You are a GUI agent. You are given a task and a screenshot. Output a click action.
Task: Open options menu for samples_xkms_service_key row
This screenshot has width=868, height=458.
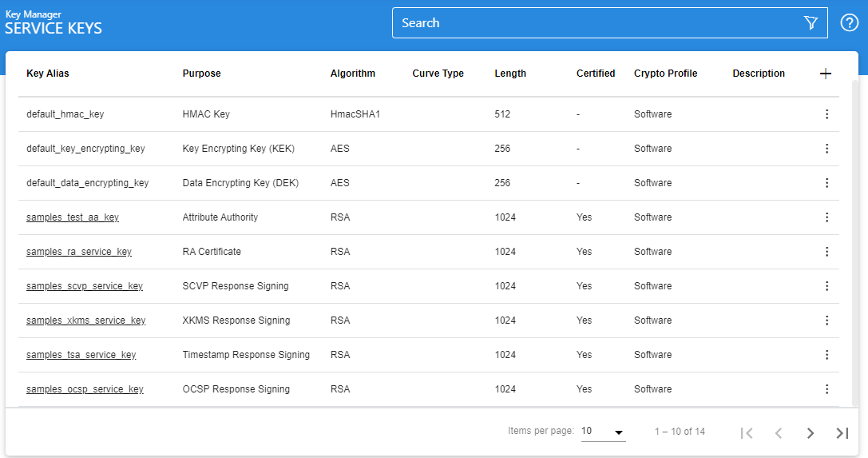coord(826,321)
